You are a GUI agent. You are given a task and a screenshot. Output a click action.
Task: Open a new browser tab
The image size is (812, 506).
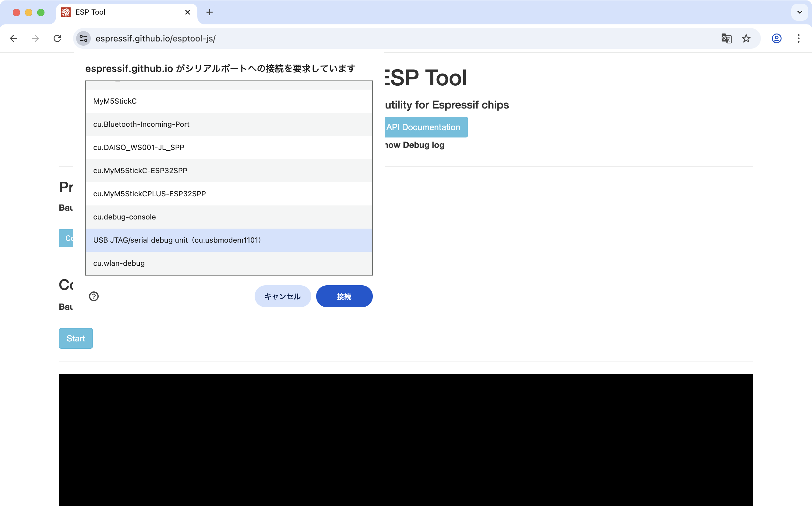coord(209,12)
